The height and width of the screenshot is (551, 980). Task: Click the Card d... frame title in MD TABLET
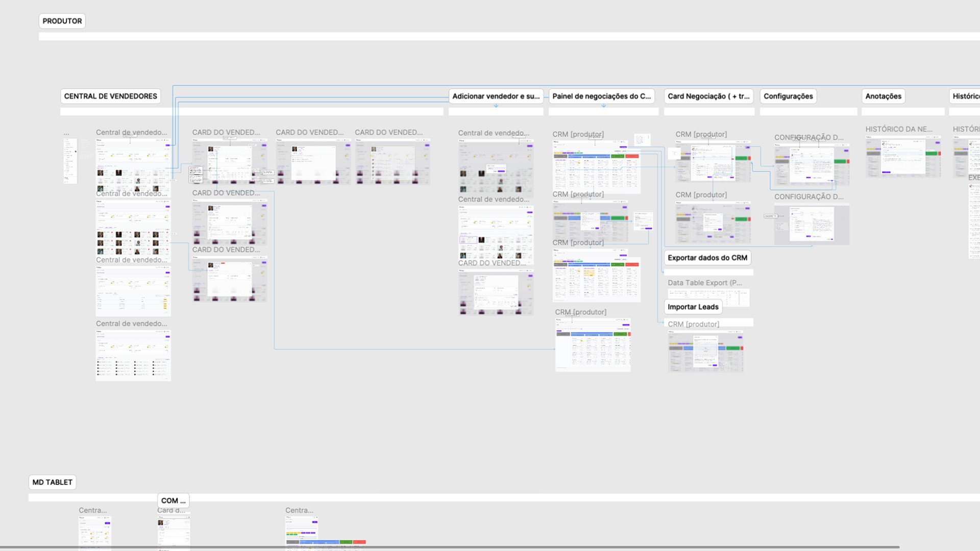(x=171, y=510)
